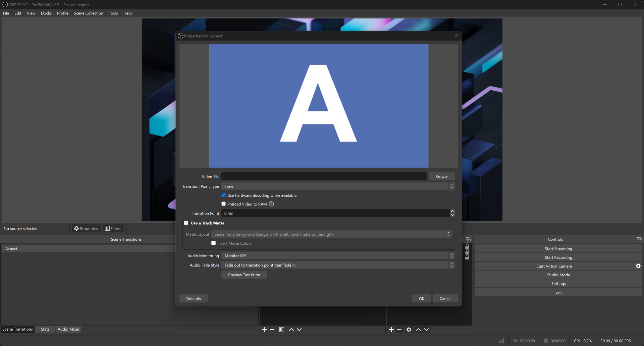This screenshot has height=346, width=644.
Task: Change the Audio Fade Style dropdown
Action: point(338,265)
